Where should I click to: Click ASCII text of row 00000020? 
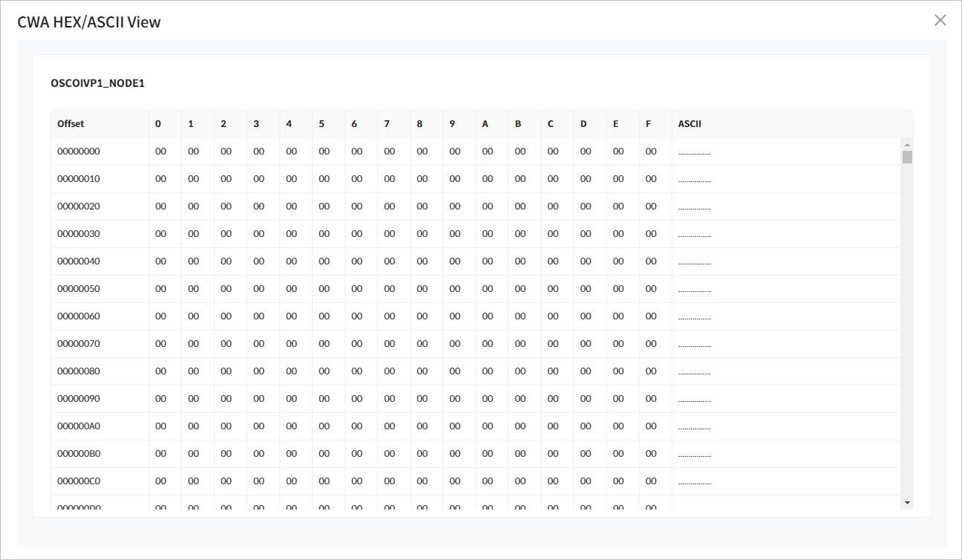tap(695, 207)
